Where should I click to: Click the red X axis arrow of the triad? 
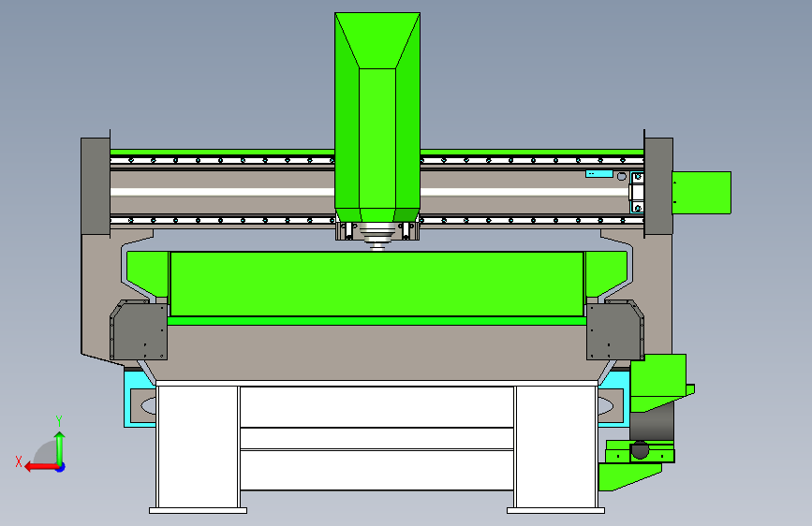click(40, 467)
